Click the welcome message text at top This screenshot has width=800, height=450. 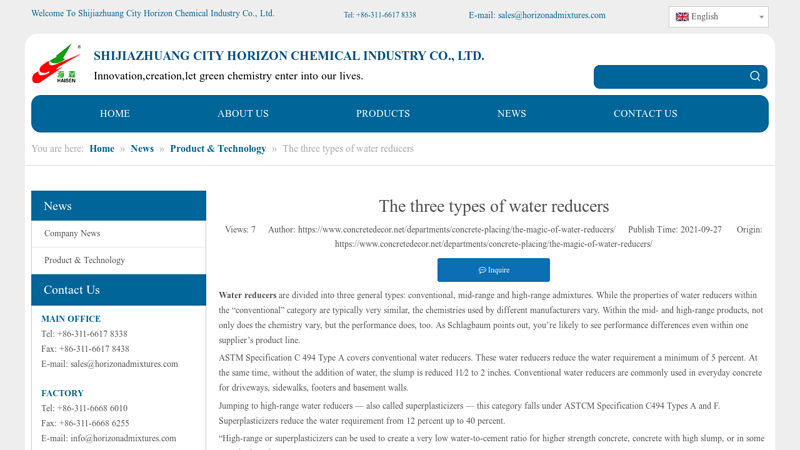pos(153,13)
